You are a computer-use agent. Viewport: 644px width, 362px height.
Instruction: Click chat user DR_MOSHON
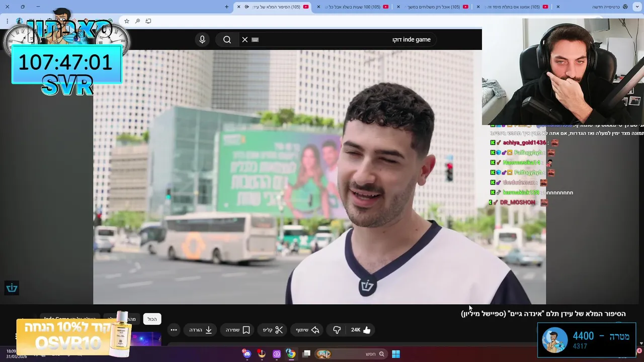coord(517,202)
